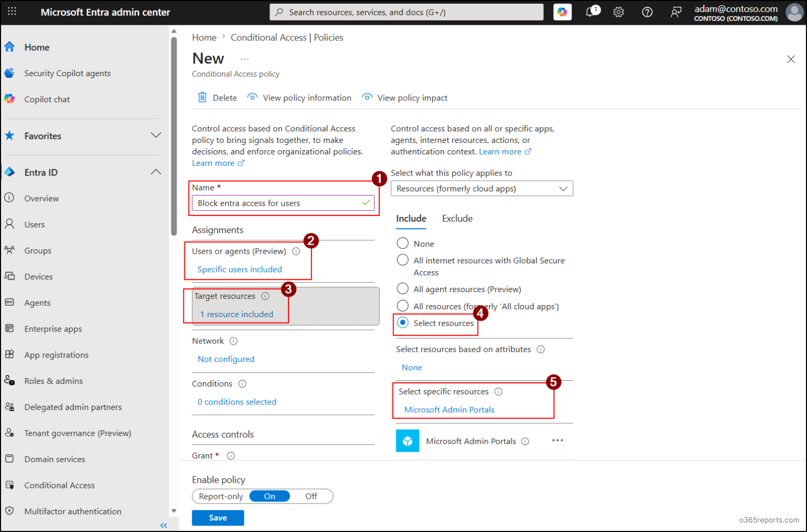Switch to the Include tab
This screenshot has width=807, height=532.
[x=411, y=218]
